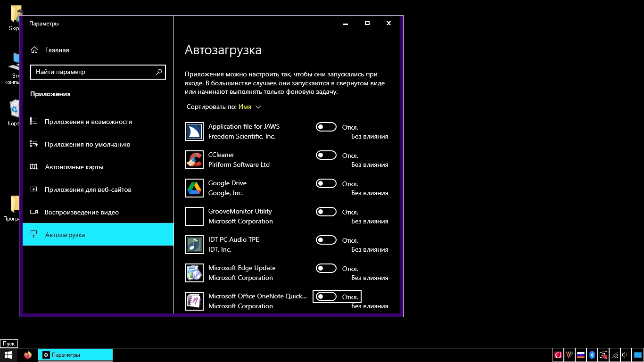Click the icon beside Приложения для веб-сайтов
Viewport: 644px width, 362px height.
pos(34,189)
